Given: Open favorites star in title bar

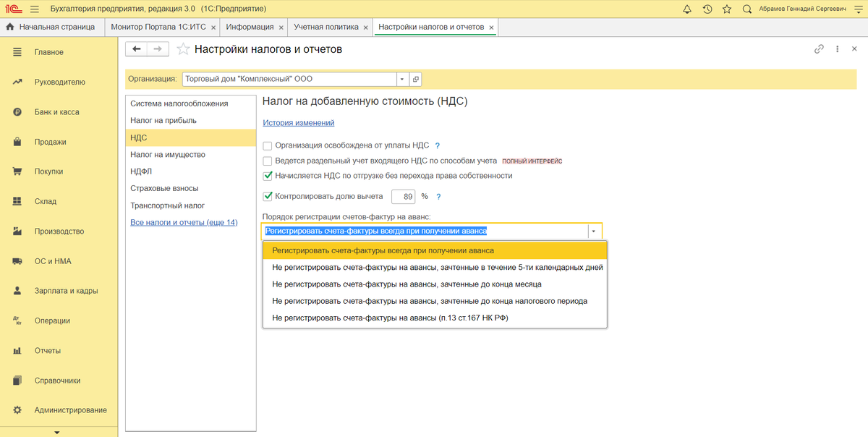Looking at the screenshot, I should click(726, 9).
